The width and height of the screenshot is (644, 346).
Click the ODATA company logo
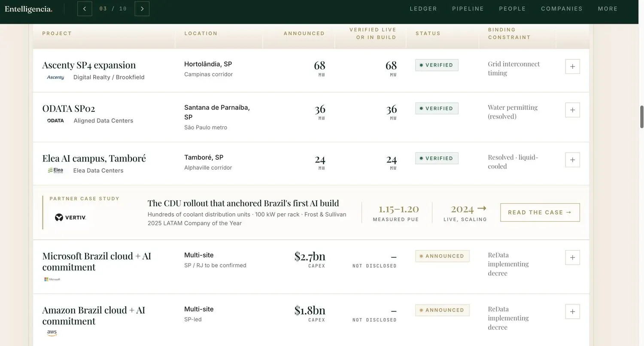(x=55, y=121)
